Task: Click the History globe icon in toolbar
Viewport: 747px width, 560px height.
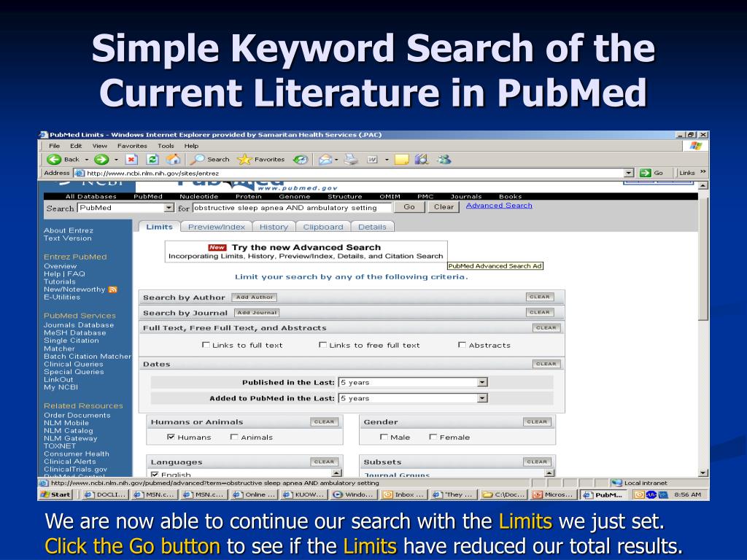Action: click(x=301, y=160)
